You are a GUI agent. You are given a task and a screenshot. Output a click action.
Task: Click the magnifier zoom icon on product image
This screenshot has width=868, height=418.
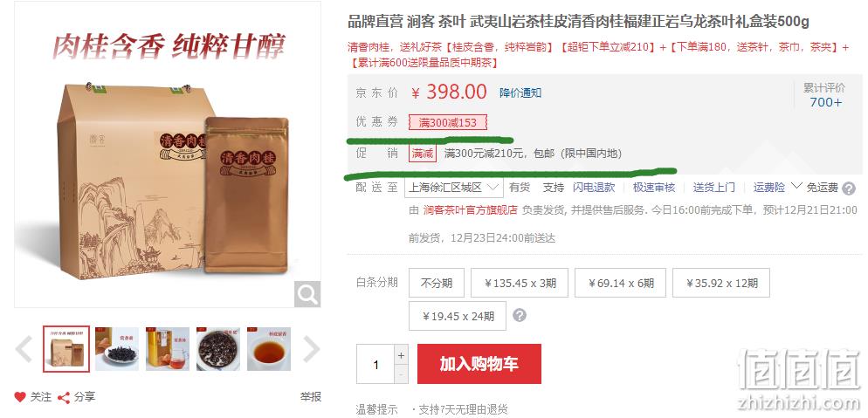307,294
